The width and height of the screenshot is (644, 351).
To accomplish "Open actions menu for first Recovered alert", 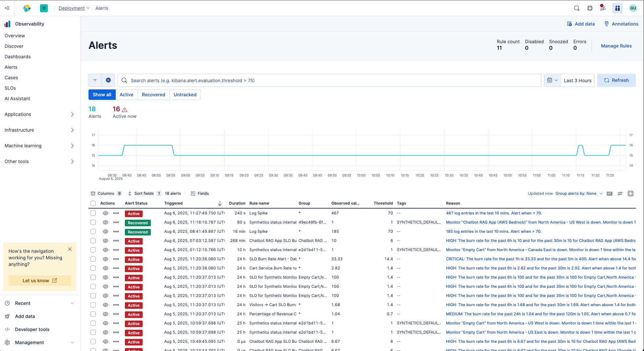I will pyautogui.click(x=116, y=222).
